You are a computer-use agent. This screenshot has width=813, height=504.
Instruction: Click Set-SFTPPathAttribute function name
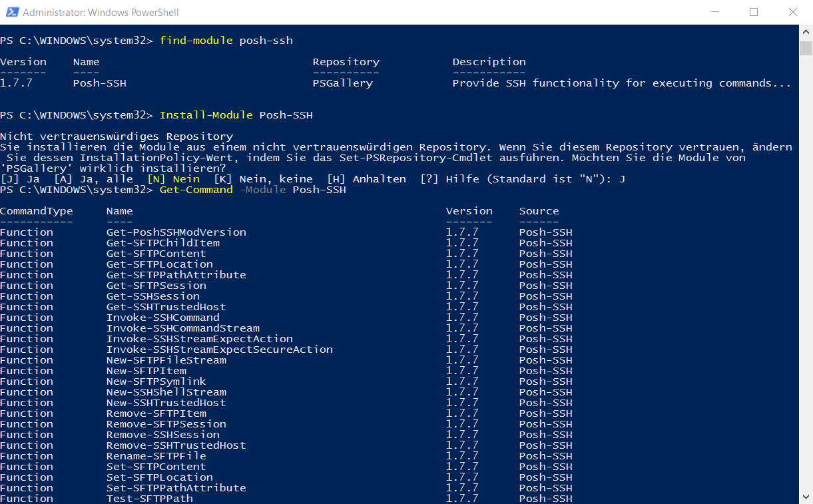coord(176,488)
